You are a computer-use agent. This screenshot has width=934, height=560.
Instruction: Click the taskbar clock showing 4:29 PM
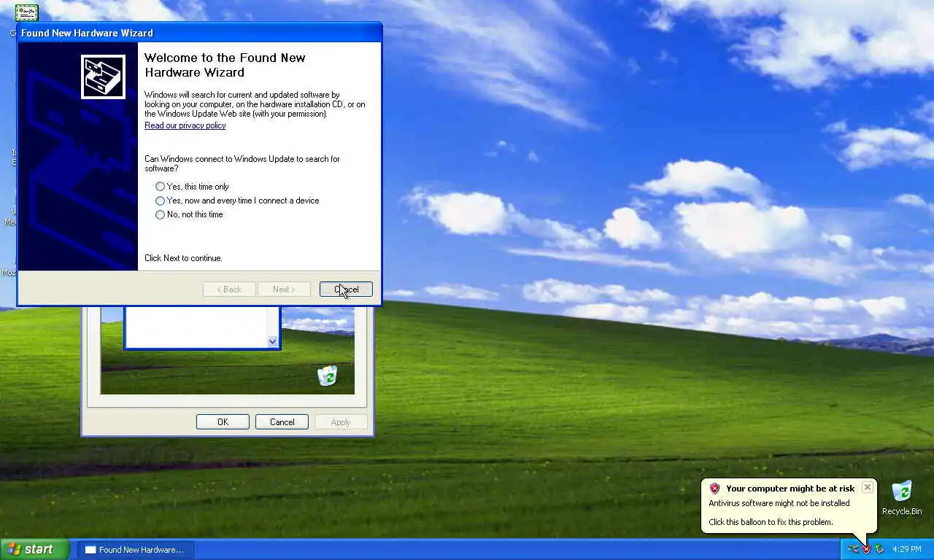(x=906, y=550)
